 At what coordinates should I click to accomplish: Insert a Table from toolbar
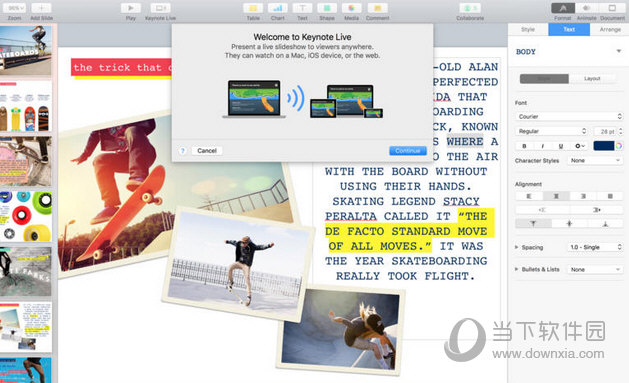point(253,8)
